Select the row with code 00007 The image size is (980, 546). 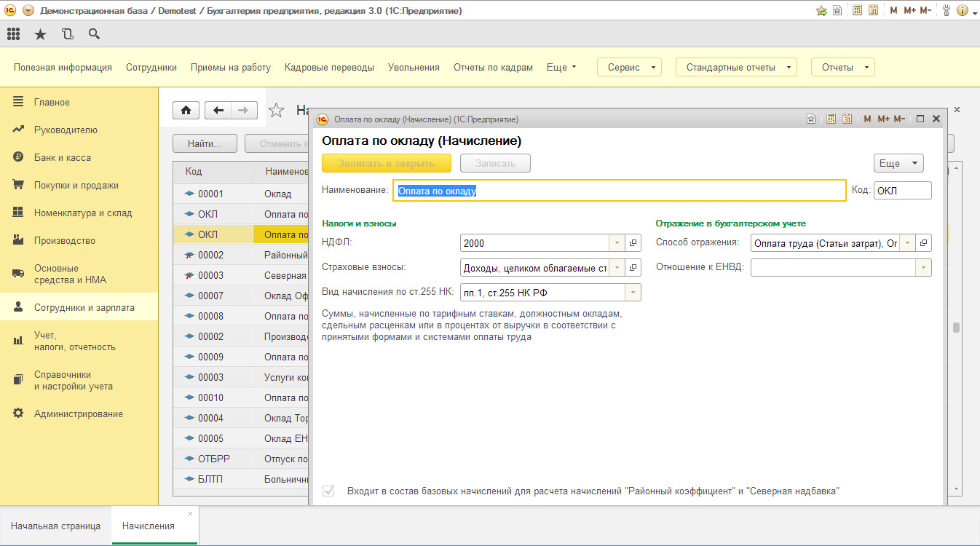(x=240, y=296)
